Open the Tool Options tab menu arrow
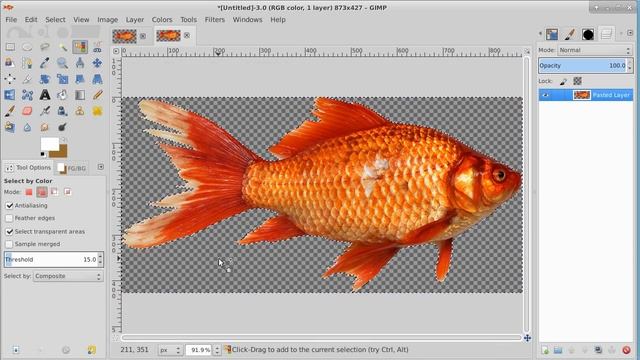Viewport: 640px width, 360px height. click(101, 167)
